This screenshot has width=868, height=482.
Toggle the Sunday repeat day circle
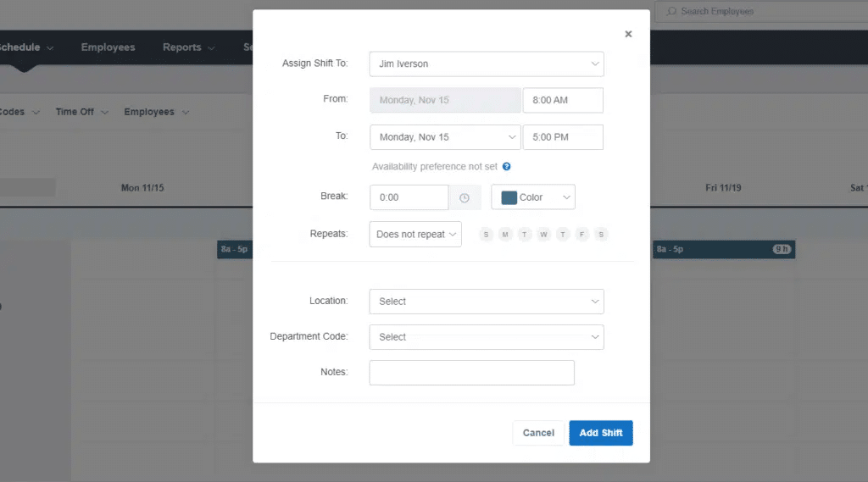pyautogui.click(x=486, y=235)
